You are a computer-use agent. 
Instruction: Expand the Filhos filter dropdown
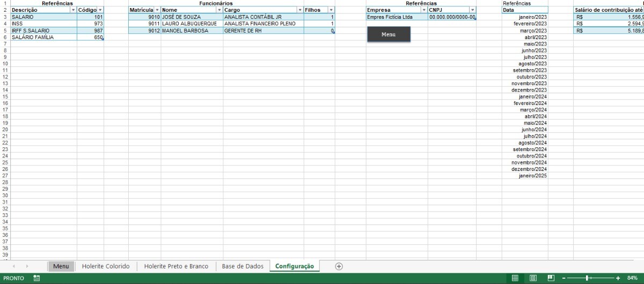(x=331, y=10)
